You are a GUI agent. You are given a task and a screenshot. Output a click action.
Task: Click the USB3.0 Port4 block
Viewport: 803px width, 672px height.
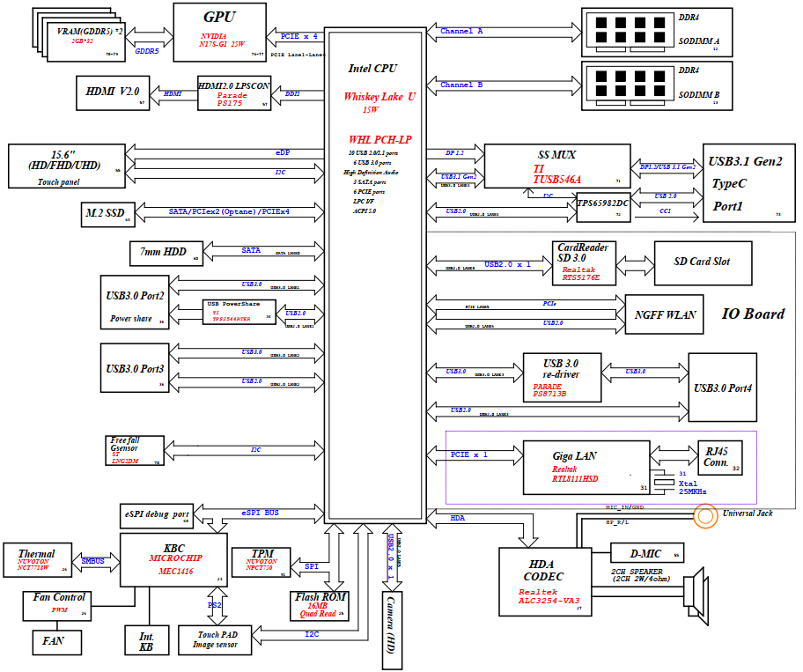(x=723, y=388)
